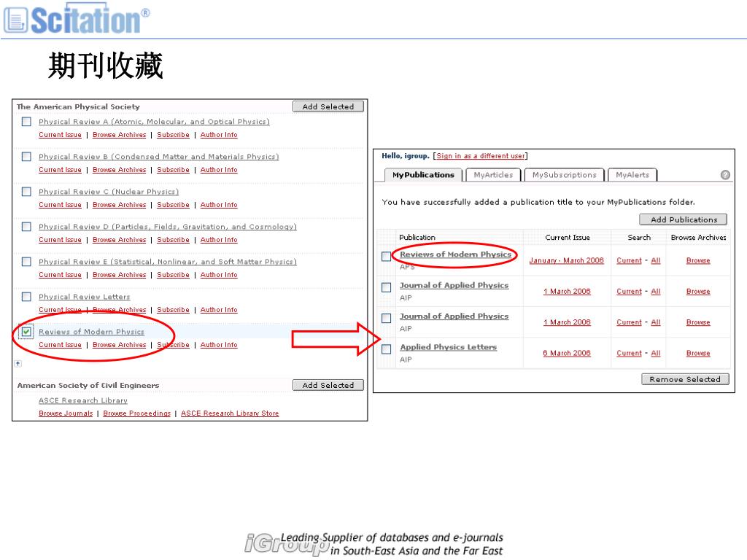The width and height of the screenshot is (747, 560).
Task: Open the Physical Review E journal link
Action: pyautogui.click(x=168, y=262)
